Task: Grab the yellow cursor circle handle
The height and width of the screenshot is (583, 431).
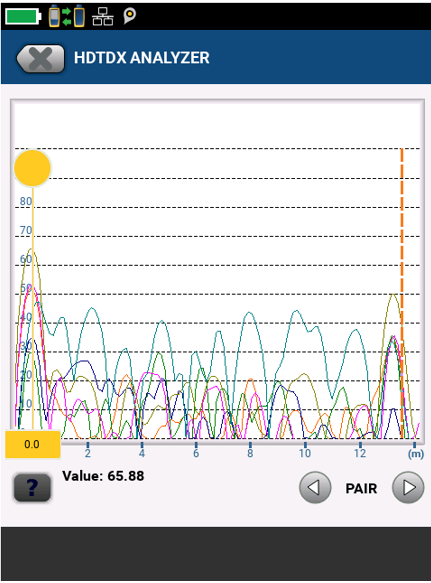Action: pos(32,168)
